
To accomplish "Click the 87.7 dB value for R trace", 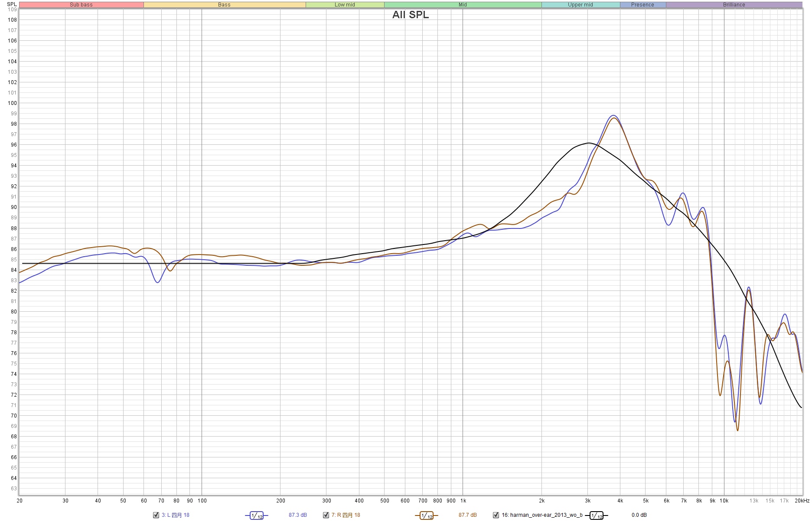I will click(x=467, y=515).
